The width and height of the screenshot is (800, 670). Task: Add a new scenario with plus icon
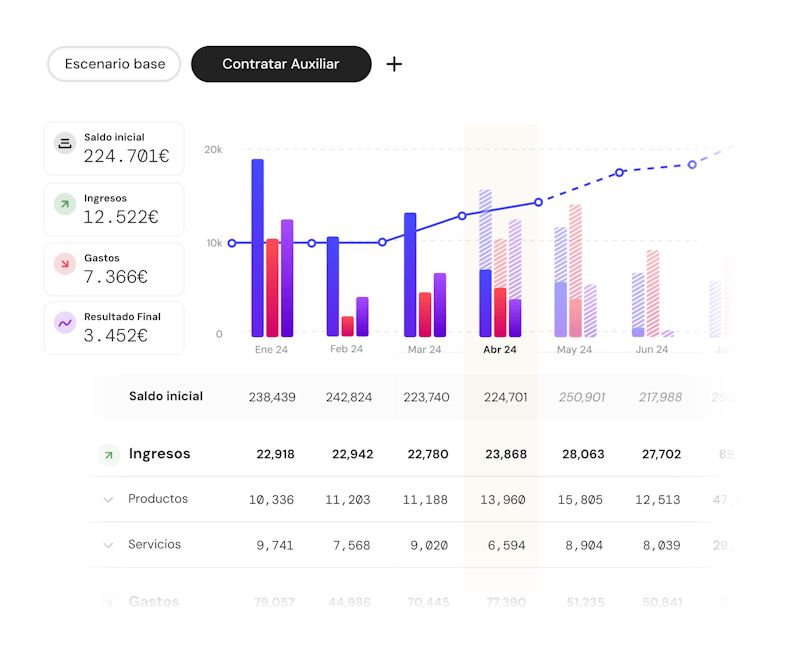pos(395,64)
